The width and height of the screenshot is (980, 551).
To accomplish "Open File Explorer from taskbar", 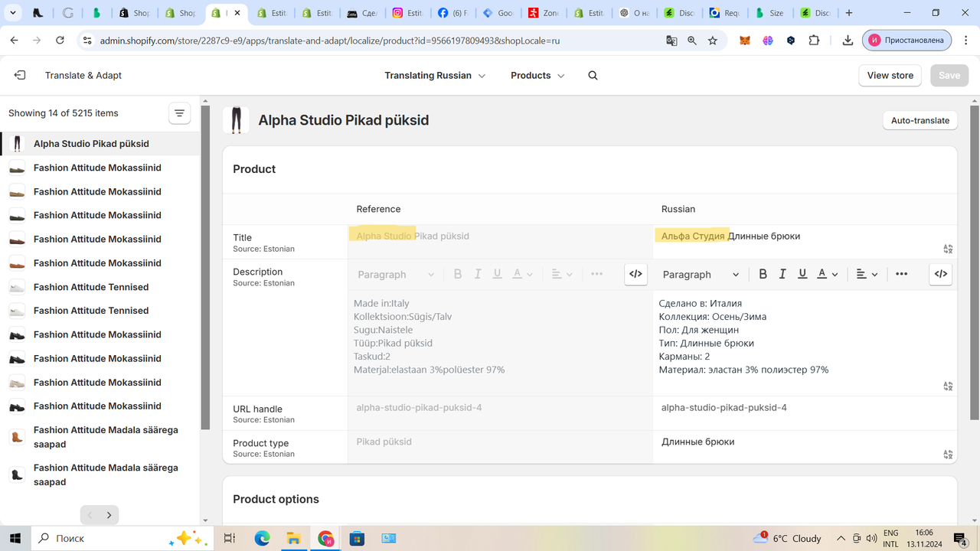I will click(x=293, y=538).
